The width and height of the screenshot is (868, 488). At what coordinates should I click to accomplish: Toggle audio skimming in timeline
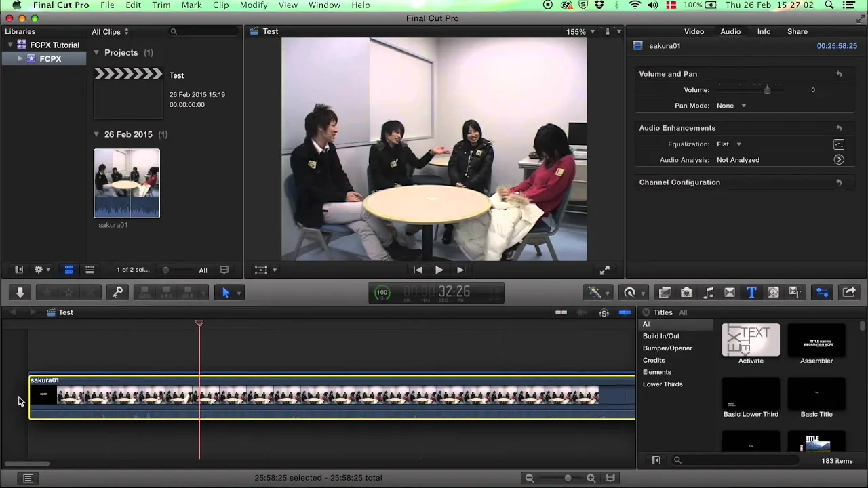[x=583, y=312]
